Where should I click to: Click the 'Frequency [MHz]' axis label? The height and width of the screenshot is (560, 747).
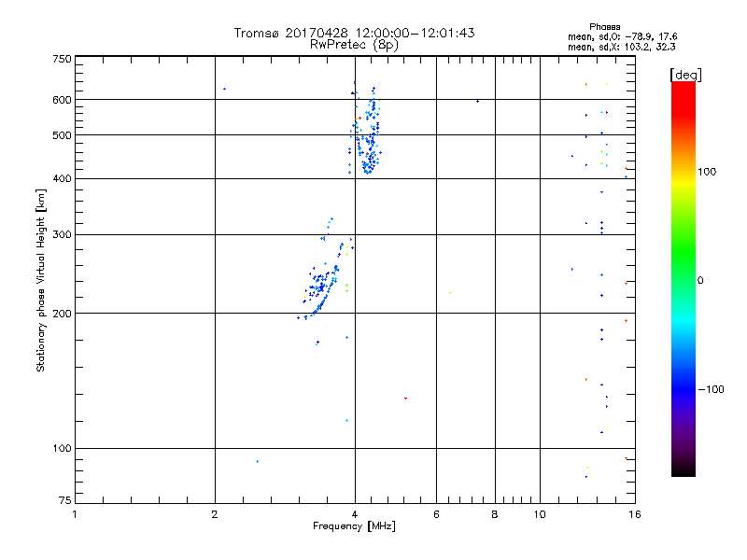coord(354,526)
